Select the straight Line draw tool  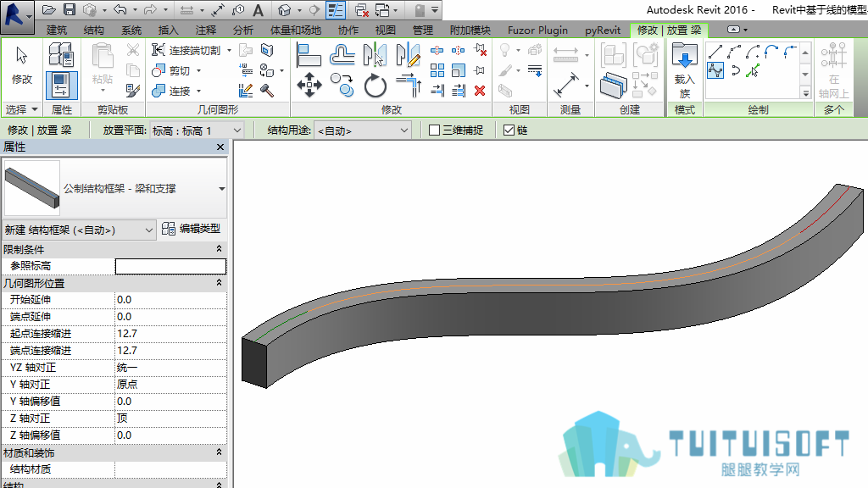coord(715,52)
